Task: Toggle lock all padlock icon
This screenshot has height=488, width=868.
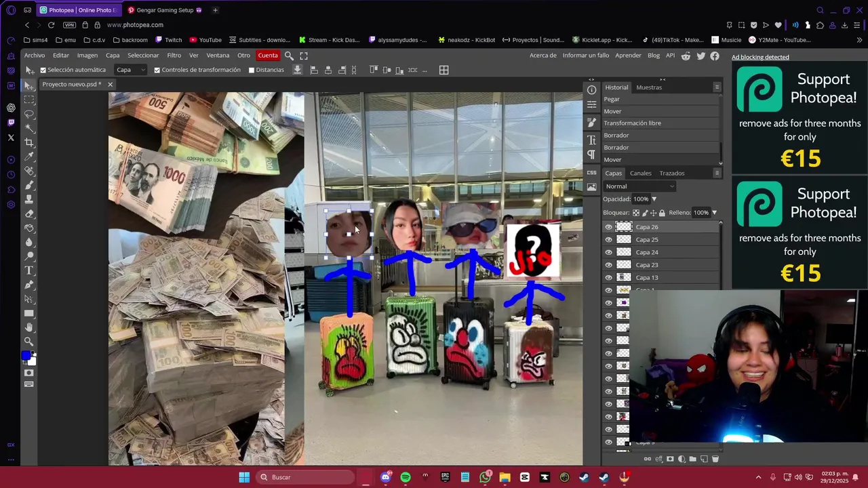Action: point(662,213)
